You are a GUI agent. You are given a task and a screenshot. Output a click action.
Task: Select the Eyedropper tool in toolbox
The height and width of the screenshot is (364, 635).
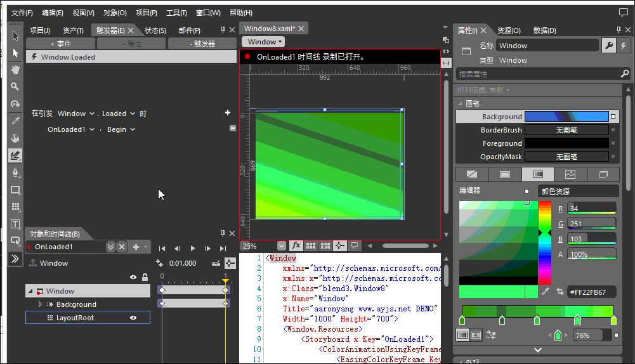click(x=15, y=120)
